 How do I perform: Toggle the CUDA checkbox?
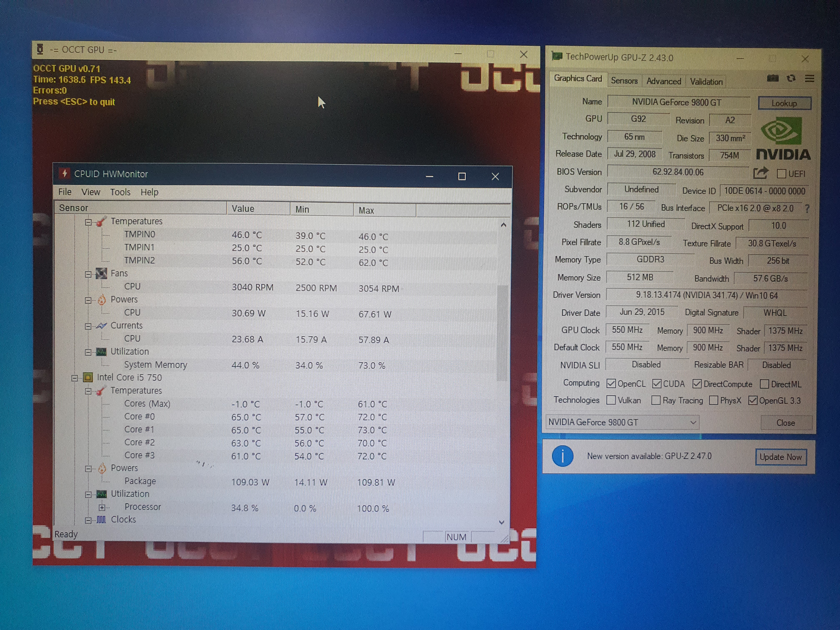point(657,384)
